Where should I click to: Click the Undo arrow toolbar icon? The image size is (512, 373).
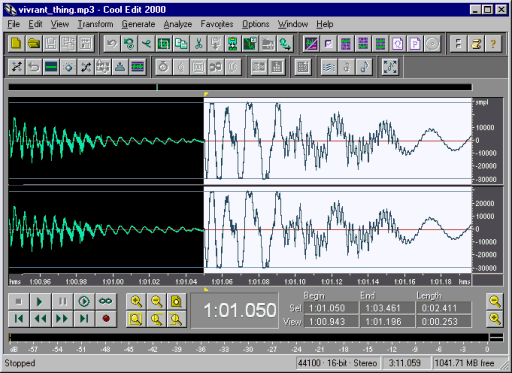point(112,44)
